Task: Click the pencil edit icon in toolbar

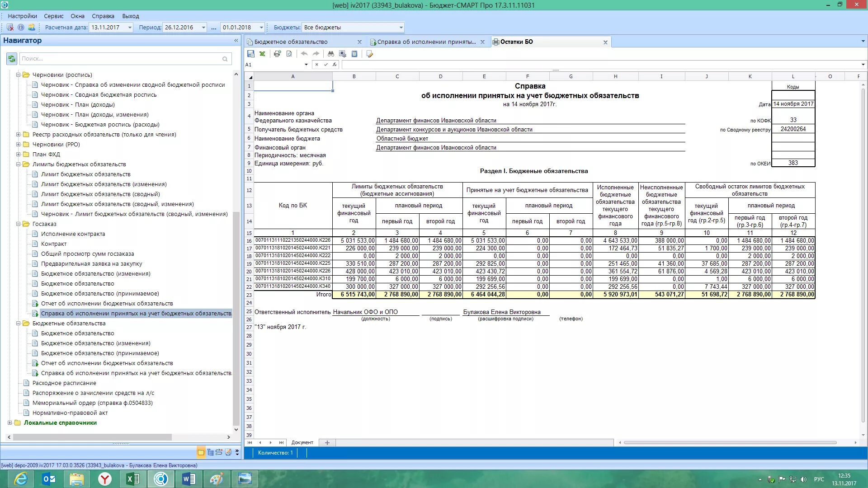Action: [370, 54]
